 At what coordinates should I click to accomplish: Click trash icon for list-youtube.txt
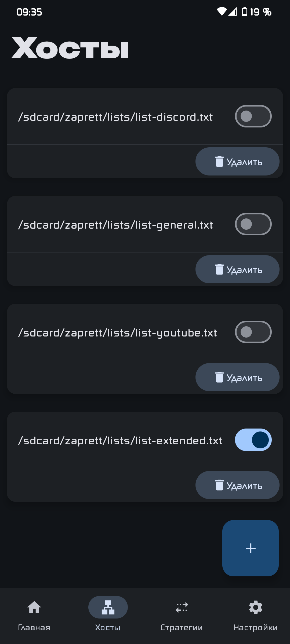[x=219, y=377]
